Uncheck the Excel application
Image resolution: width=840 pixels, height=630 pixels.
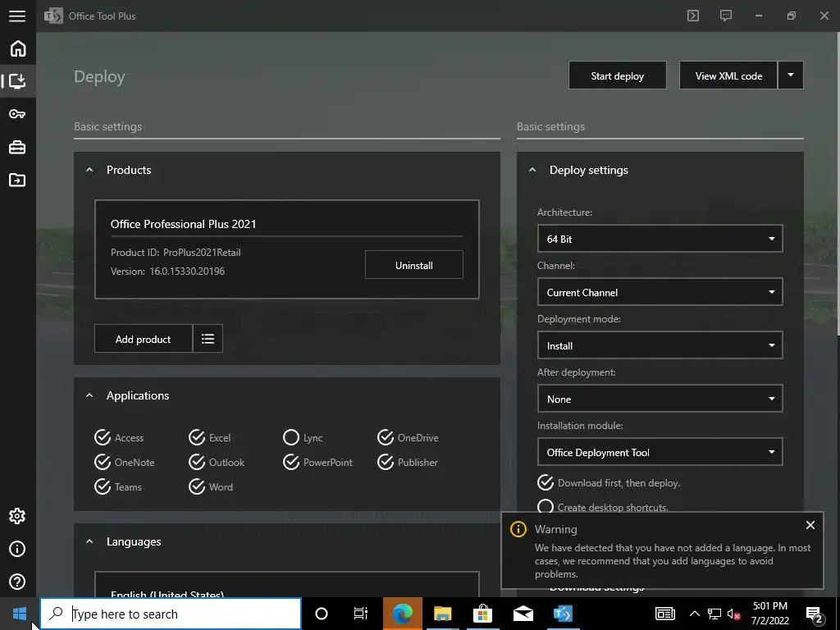pos(197,438)
